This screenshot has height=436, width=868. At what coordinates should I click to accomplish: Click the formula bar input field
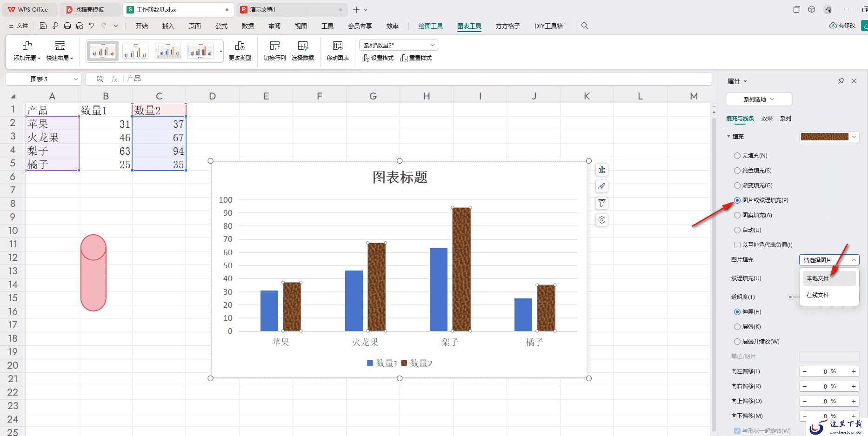pyautogui.click(x=417, y=79)
